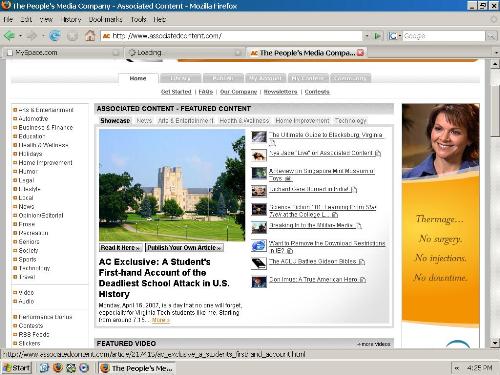500x375 pixels.
Task: Open the Tools menu
Action: pos(138,20)
